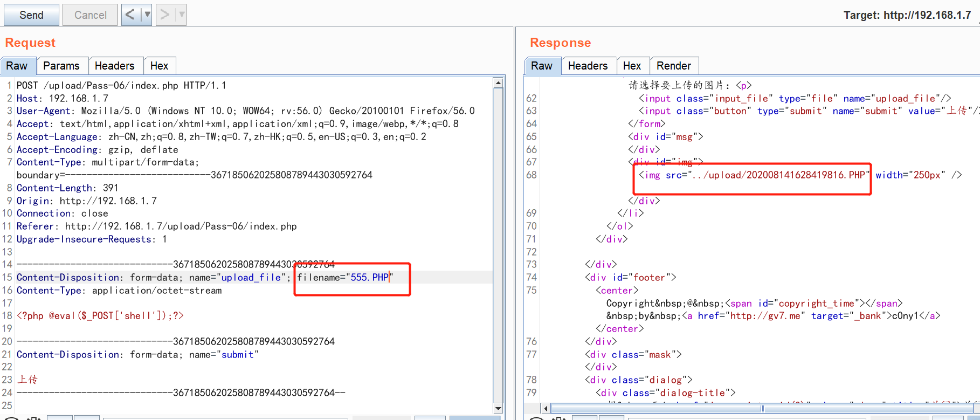The width and height of the screenshot is (980, 420).
Task: Click the div class="mask" line in the response
Action: 633,354
